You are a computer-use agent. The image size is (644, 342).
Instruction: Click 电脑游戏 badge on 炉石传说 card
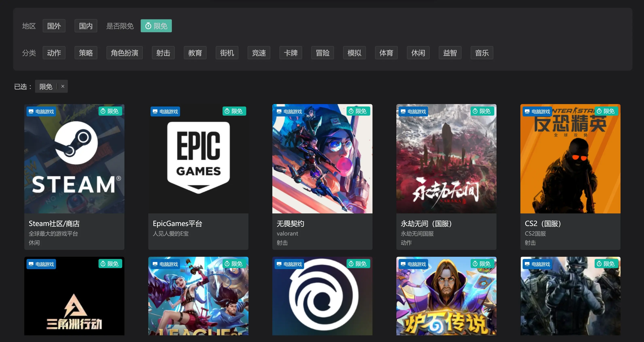413,264
